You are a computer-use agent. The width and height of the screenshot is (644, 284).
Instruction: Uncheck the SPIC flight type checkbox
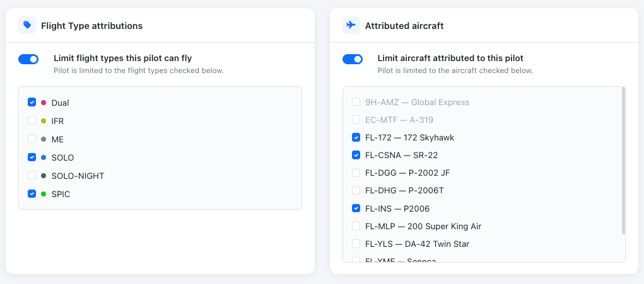(x=32, y=193)
